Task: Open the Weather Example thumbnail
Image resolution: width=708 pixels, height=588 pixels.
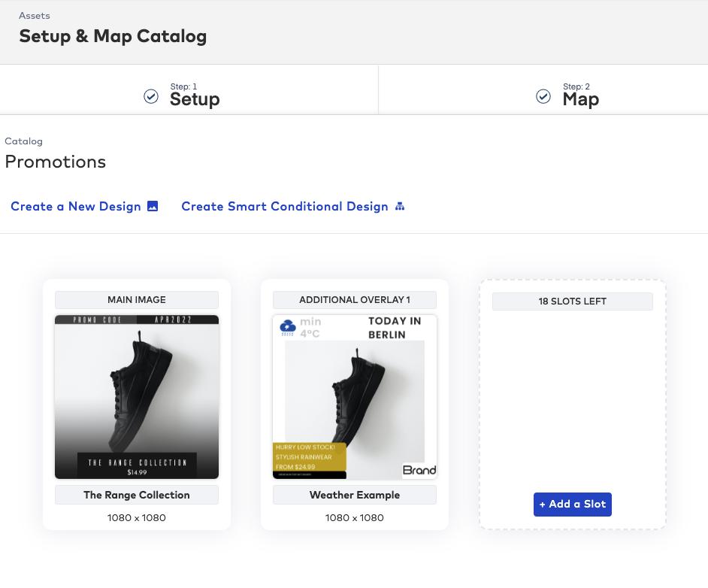Action: [354, 397]
